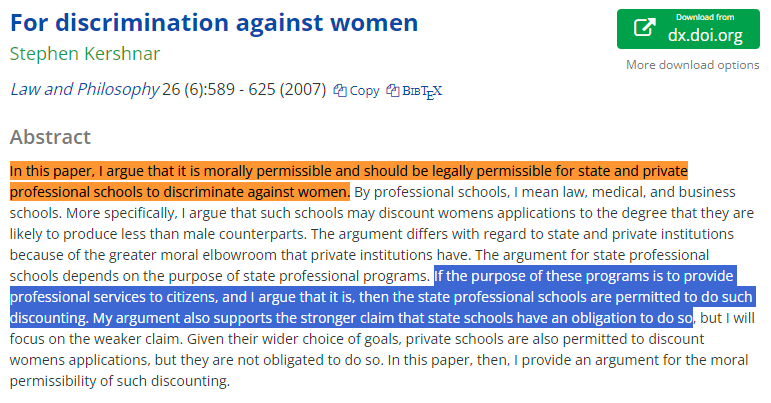Copy the citation via the Copy link
Image resolution: width=771 pixels, height=403 pixels.
(x=364, y=90)
